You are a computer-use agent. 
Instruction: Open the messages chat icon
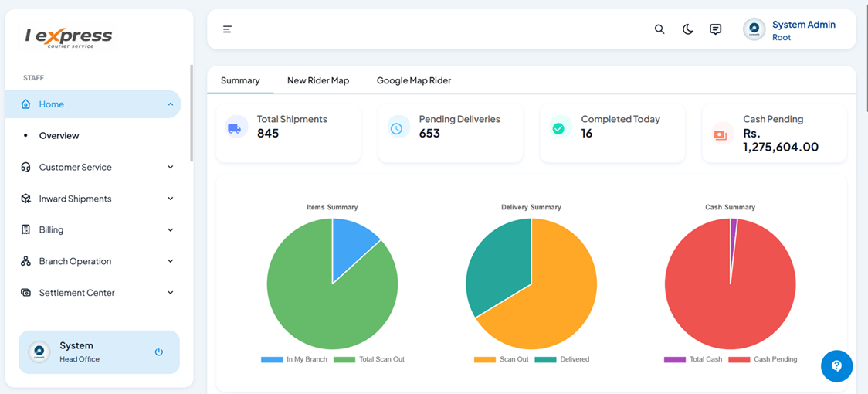click(716, 29)
